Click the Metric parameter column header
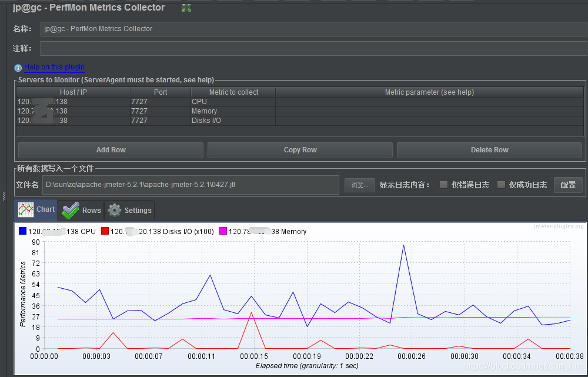Screen dimensions: 588x377 point(429,92)
